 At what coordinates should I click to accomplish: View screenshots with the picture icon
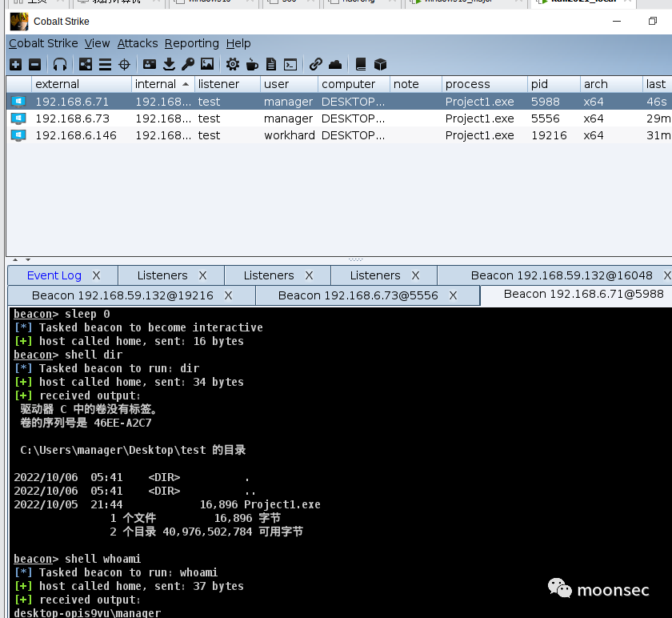tap(207, 64)
